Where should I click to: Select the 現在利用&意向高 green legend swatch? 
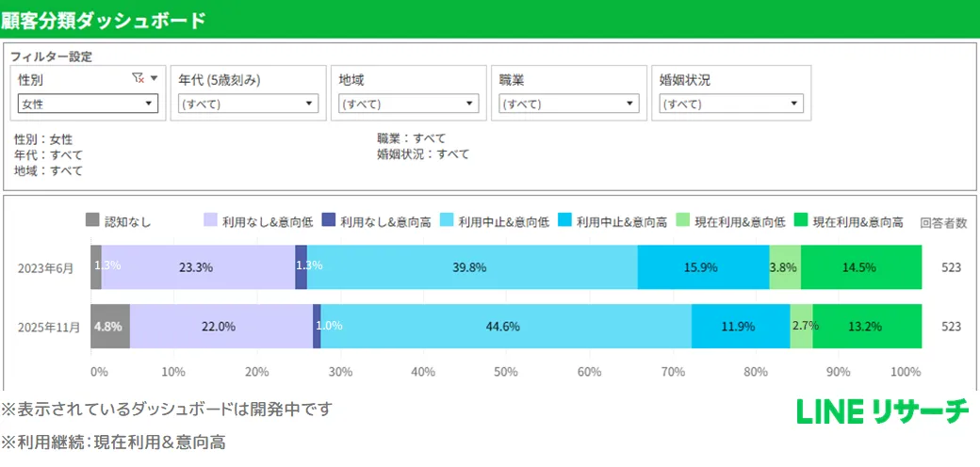click(802, 220)
